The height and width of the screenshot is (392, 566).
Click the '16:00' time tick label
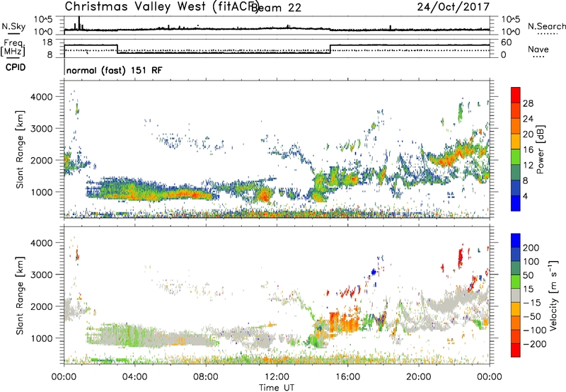347,377
